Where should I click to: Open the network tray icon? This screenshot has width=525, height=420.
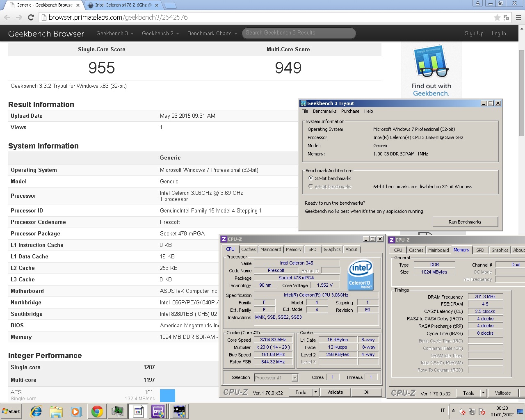472,411
